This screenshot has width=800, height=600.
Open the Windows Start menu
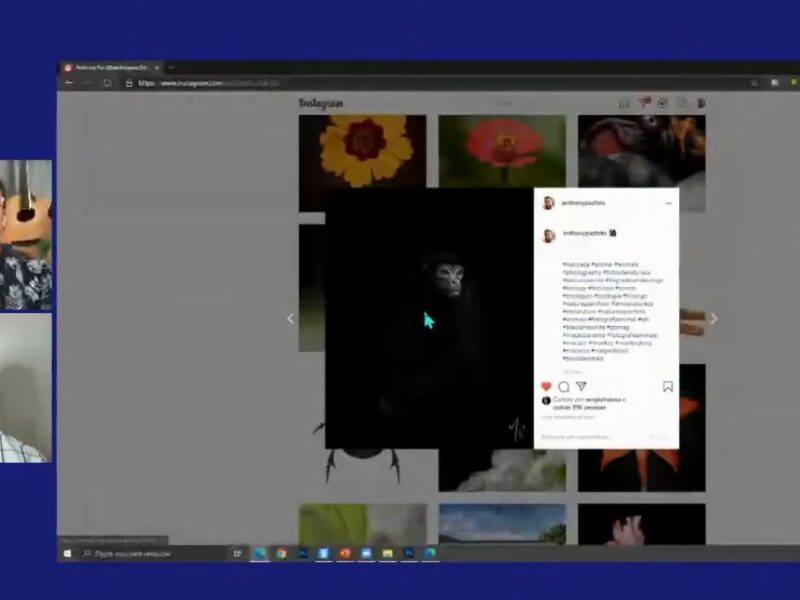[68, 553]
